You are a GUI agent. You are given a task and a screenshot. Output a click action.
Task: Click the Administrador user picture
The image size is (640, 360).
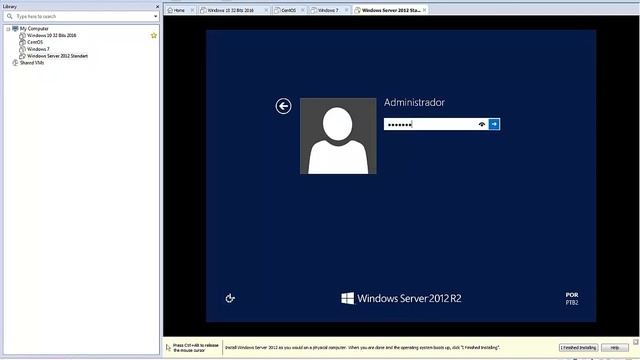coord(338,136)
